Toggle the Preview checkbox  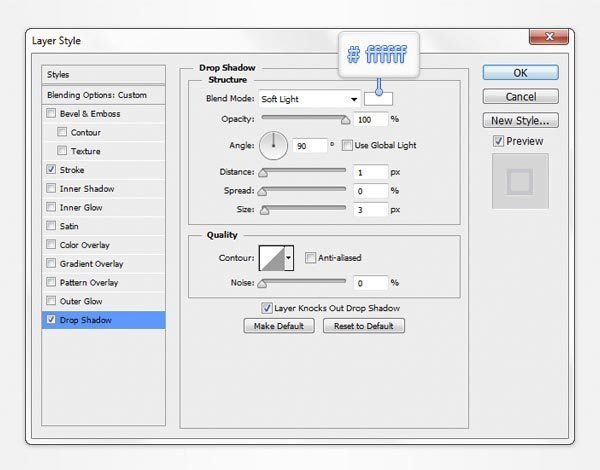pos(498,141)
